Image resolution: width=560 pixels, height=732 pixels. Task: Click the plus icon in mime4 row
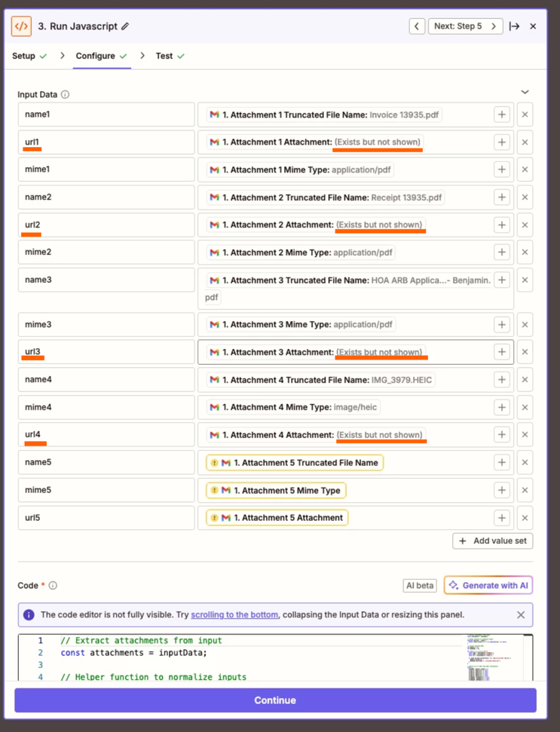502,407
